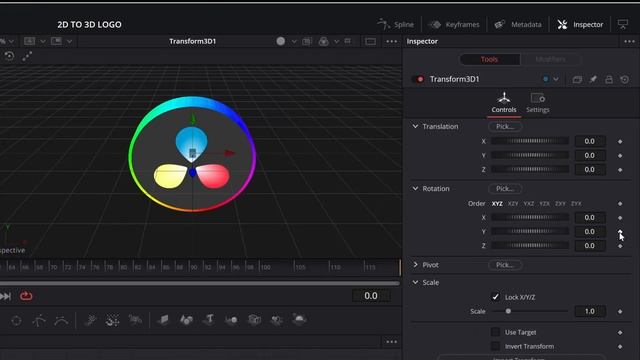Add a Camera3D node
This screenshot has width=640, height=360.
pos(254,320)
